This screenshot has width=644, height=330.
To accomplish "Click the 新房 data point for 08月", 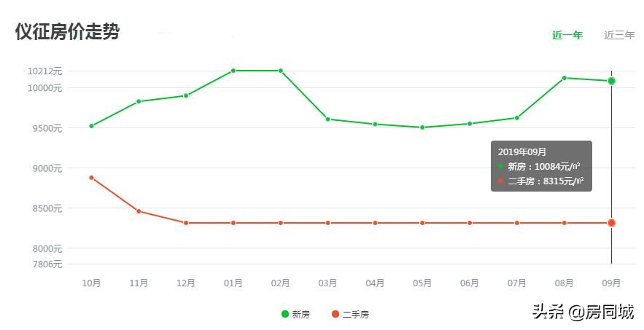I will tap(565, 78).
